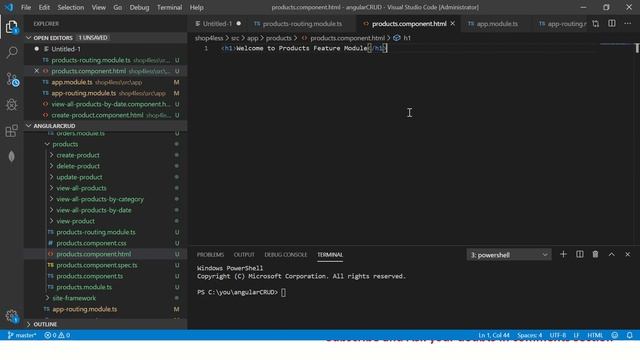Open the Manage gear icon
This screenshot has height=360, width=640.
pos(11,316)
